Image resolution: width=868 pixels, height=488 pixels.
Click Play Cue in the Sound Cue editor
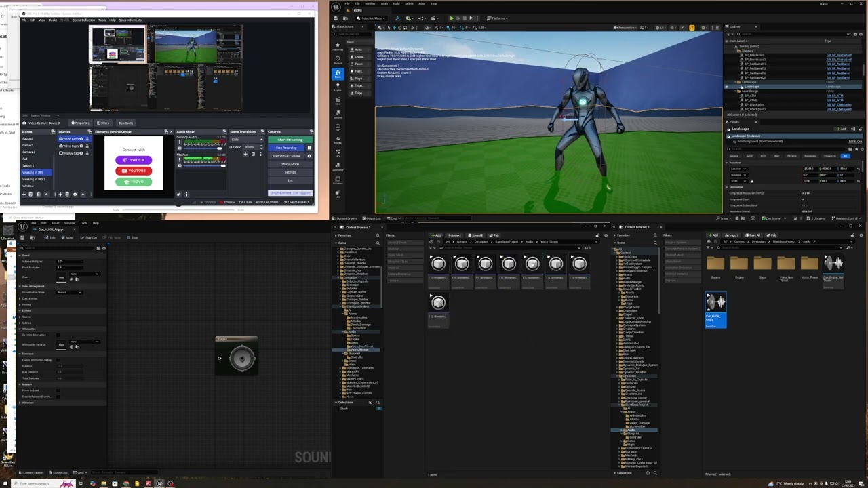89,237
